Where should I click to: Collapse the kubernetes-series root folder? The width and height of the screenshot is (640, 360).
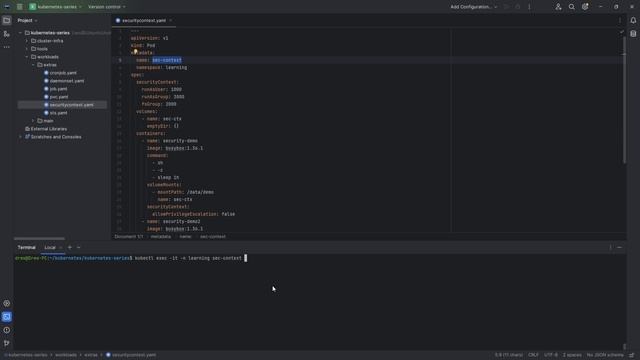(20, 33)
